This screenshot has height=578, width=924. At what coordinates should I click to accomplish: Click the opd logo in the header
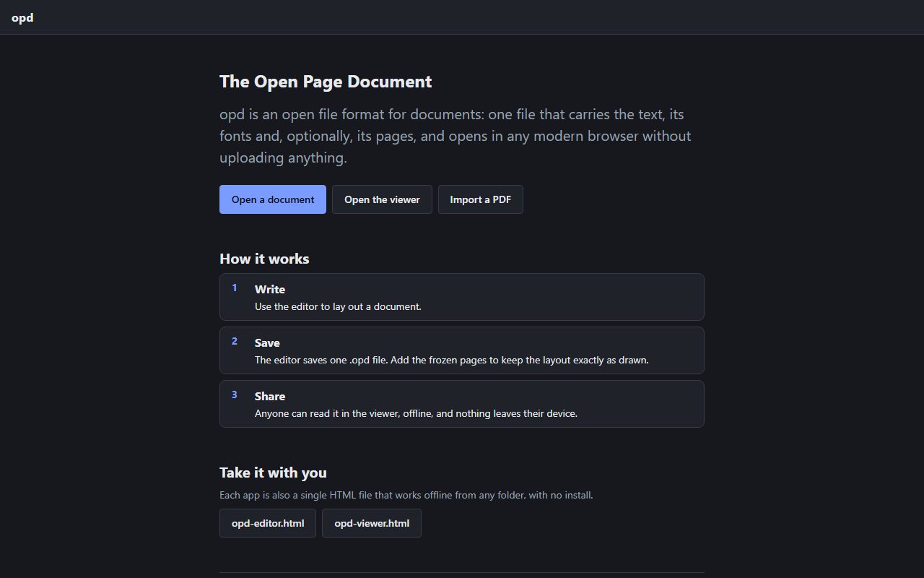pyautogui.click(x=22, y=17)
